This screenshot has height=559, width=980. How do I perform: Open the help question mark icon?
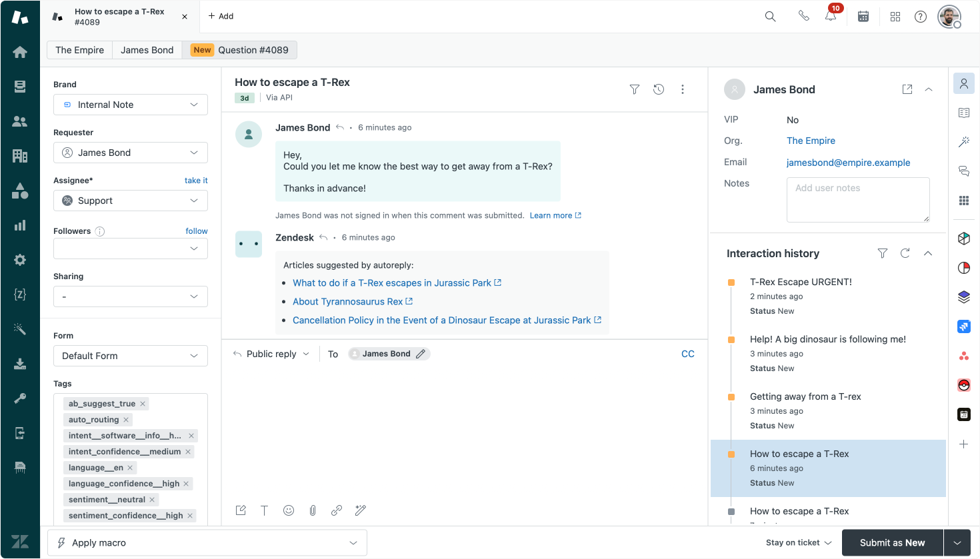(921, 17)
